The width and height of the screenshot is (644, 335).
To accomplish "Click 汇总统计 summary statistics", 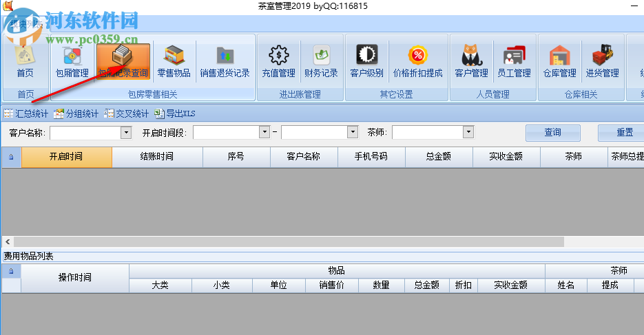I will tap(26, 114).
